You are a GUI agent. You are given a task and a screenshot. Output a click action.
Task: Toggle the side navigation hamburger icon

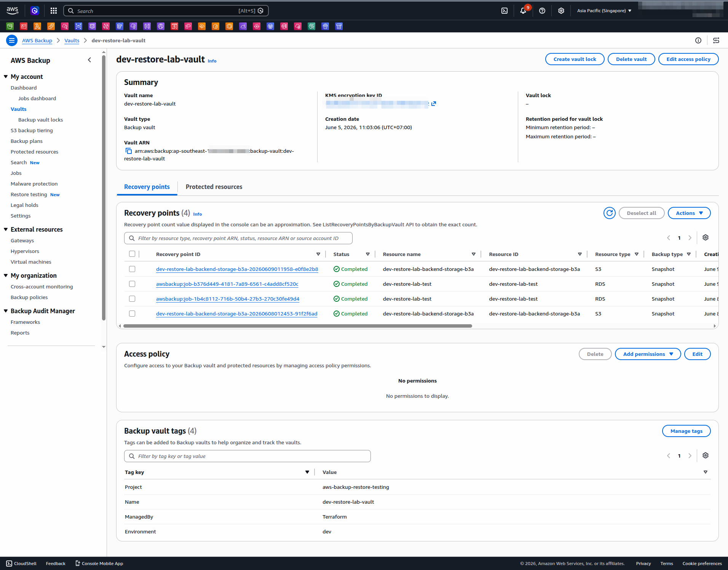pyautogui.click(x=12, y=40)
